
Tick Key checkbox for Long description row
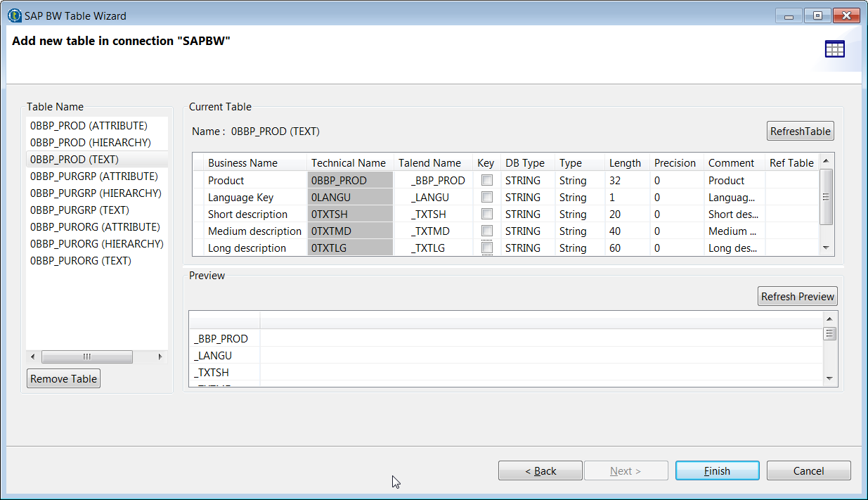coord(486,248)
